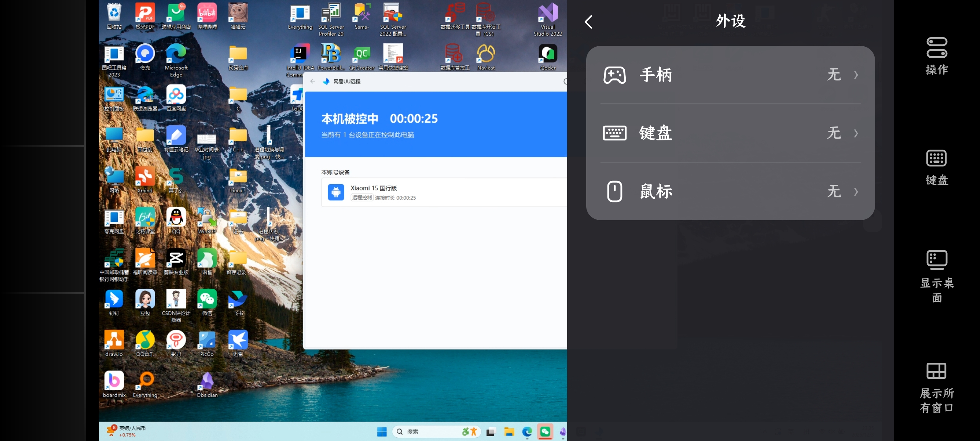Click the 展示所有窗口 grid icon

click(x=936, y=370)
